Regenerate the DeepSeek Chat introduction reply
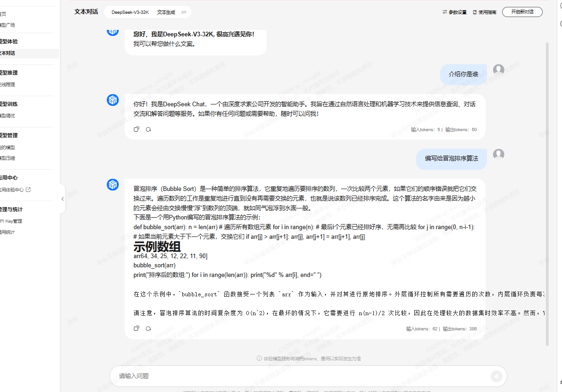The width and height of the screenshot is (562, 392). (148, 129)
